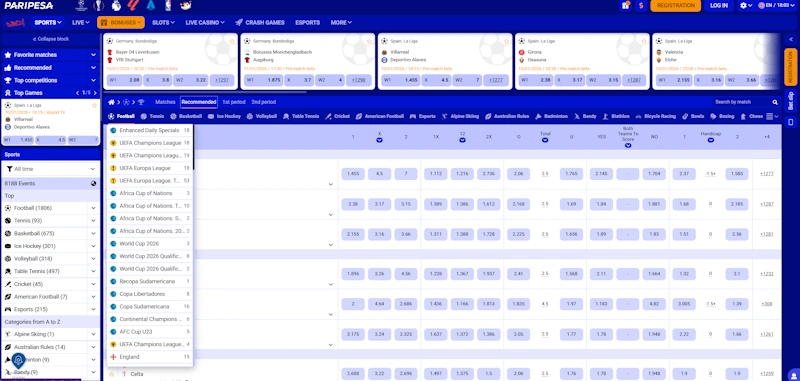This screenshot has height=381, width=800.
Task: Select American Football in the sports strip
Action: (x=380, y=116)
